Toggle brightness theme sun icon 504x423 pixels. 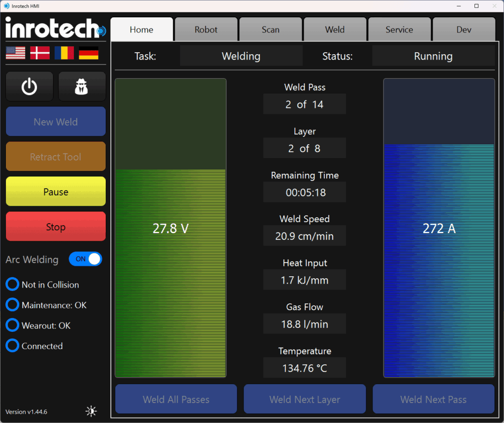click(x=91, y=411)
